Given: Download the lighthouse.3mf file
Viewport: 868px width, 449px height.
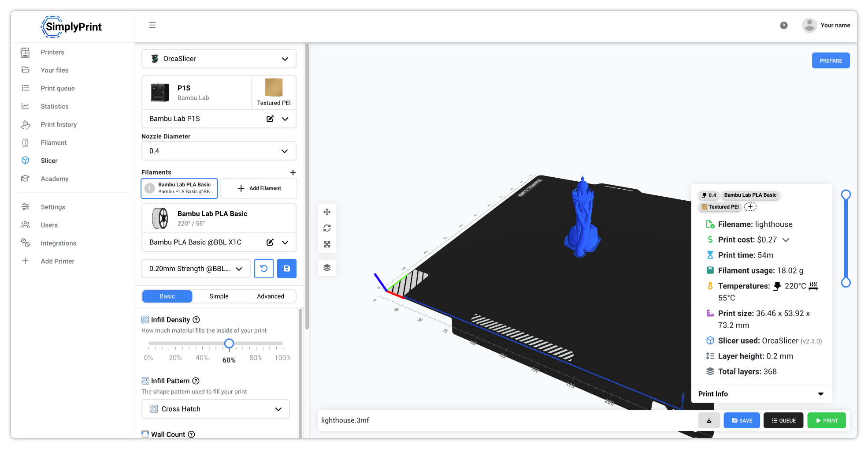Looking at the screenshot, I should click(709, 420).
